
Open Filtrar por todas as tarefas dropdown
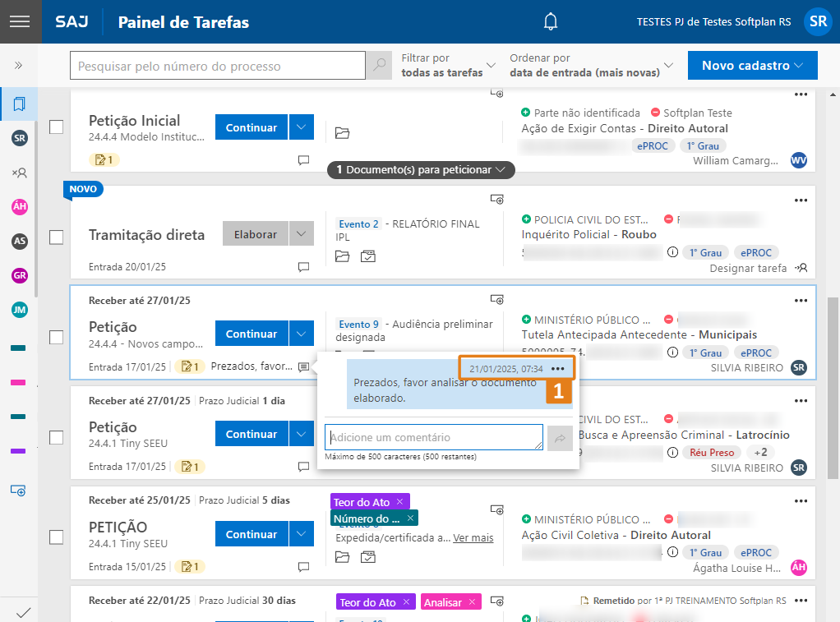448,66
